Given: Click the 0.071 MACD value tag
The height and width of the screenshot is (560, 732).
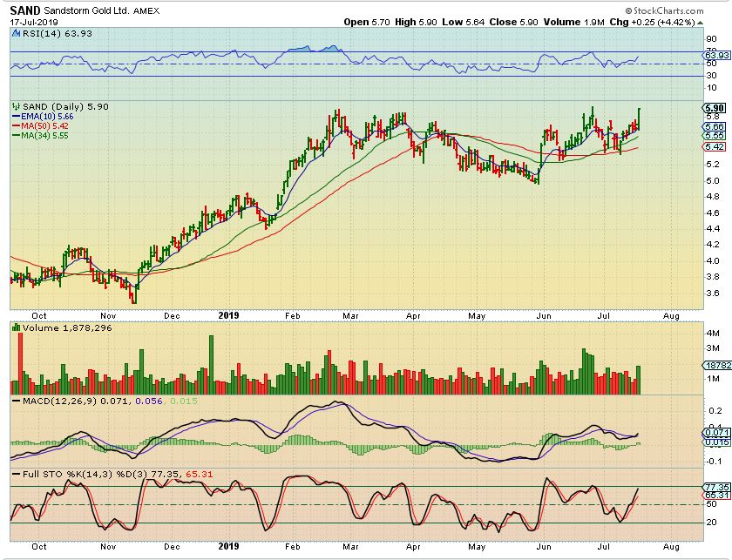Looking at the screenshot, I should [x=716, y=433].
